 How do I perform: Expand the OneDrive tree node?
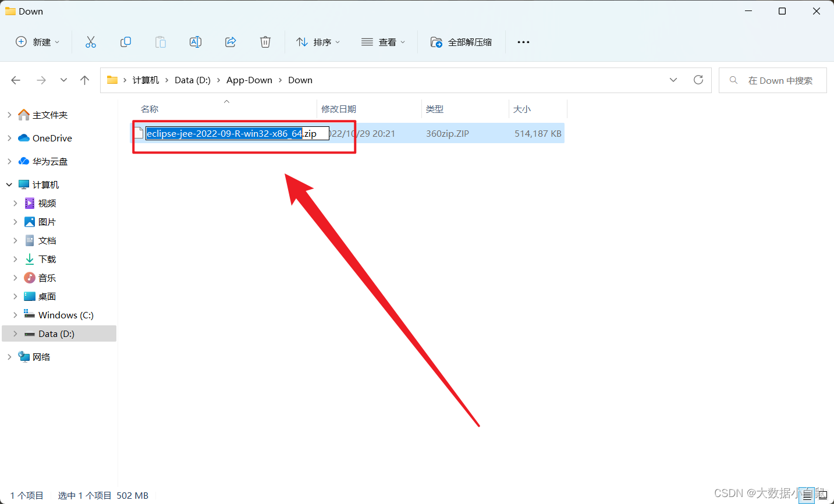pyautogui.click(x=9, y=139)
